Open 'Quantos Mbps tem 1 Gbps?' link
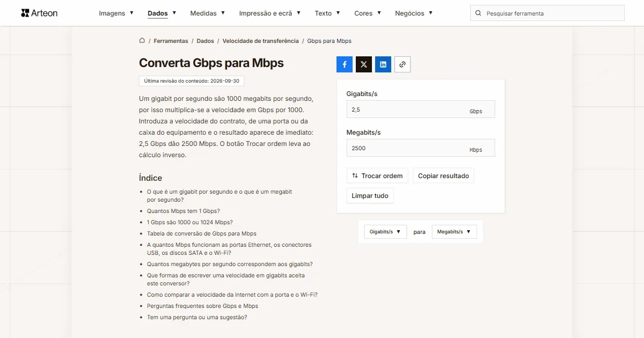The height and width of the screenshot is (338, 644). point(184,211)
